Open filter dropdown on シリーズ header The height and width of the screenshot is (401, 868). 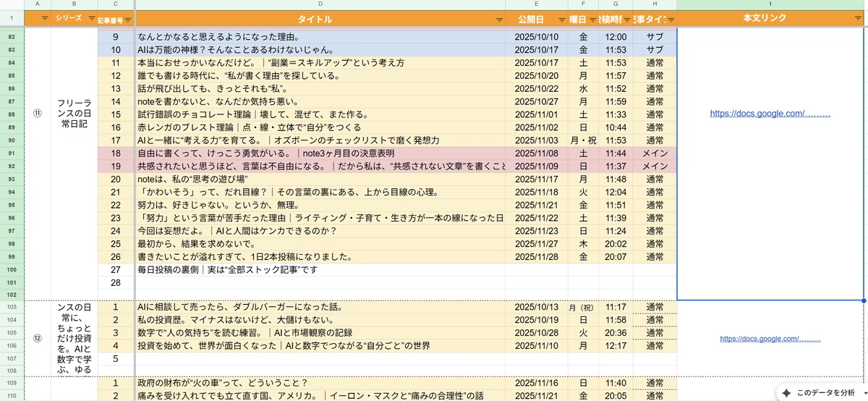click(91, 20)
